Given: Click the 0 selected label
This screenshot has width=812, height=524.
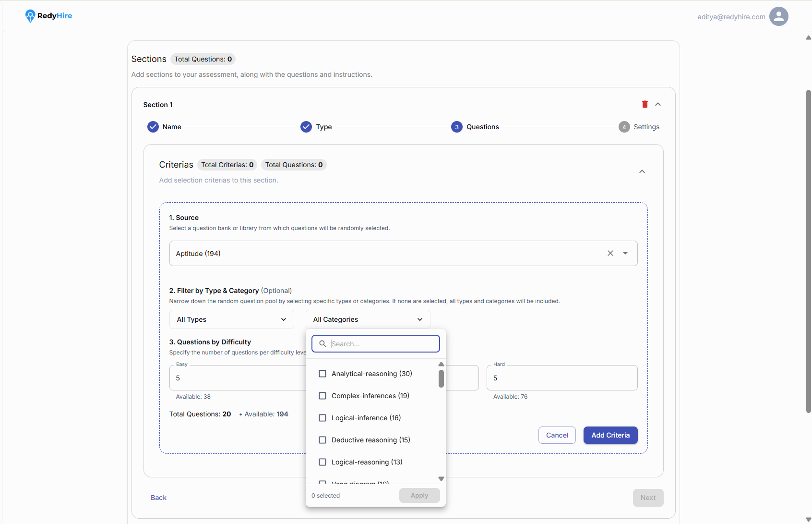Looking at the screenshot, I should 325,496.
